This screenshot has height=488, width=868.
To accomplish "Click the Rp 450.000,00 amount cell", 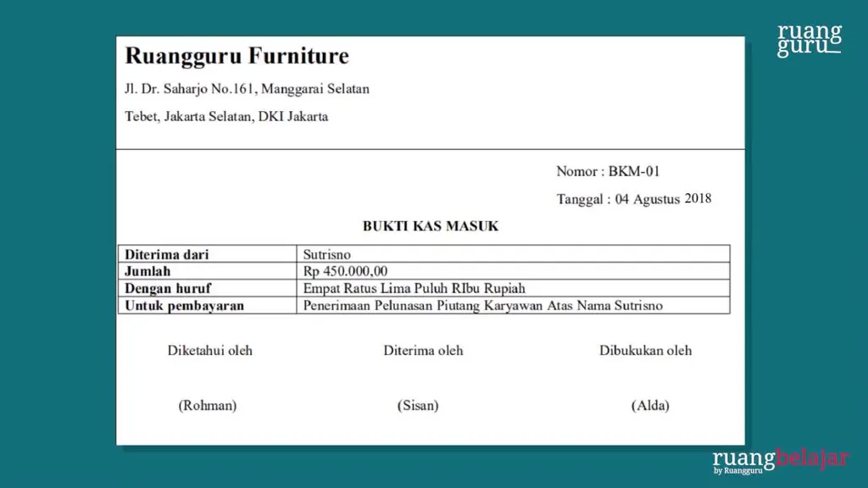I will [345, 271].
